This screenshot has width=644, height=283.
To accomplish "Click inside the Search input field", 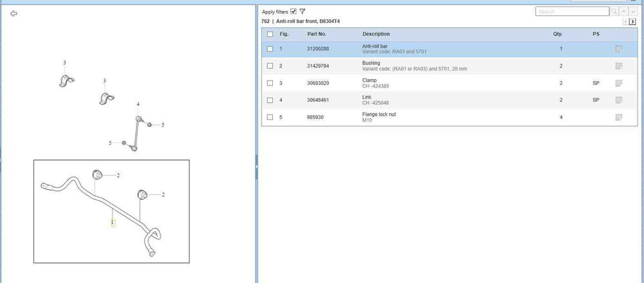I will point(572,12).
